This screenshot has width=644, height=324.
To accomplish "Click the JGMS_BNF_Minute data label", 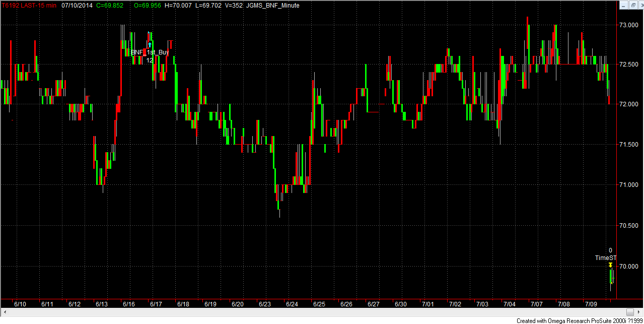I will point(272,5).
